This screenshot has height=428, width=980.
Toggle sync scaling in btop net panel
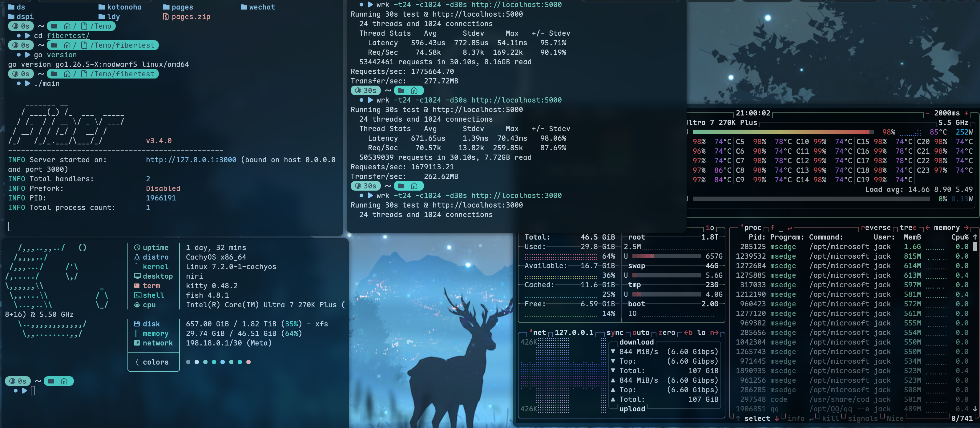pos(615,333)
